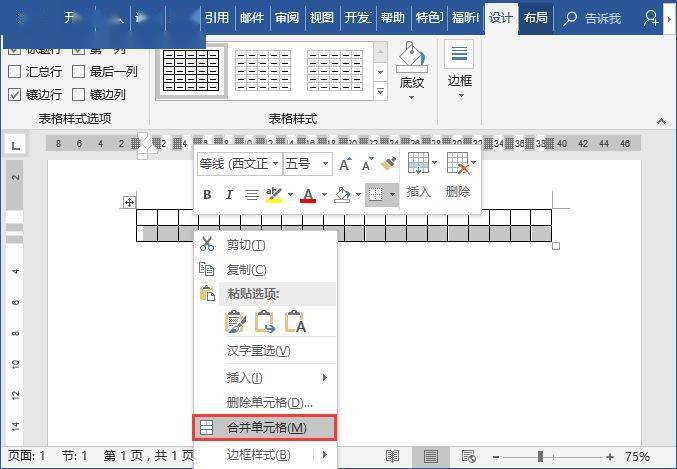The width and height of the screenshot is (677, 469).
Task: Click the font color red A swatch
Action: (308, 194)
